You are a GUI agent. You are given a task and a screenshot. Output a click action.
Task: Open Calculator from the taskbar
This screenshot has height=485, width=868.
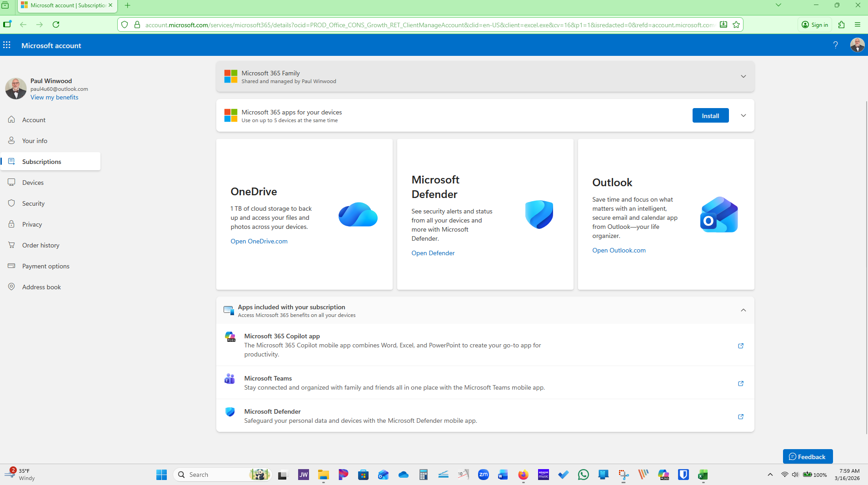coord(423,475)
